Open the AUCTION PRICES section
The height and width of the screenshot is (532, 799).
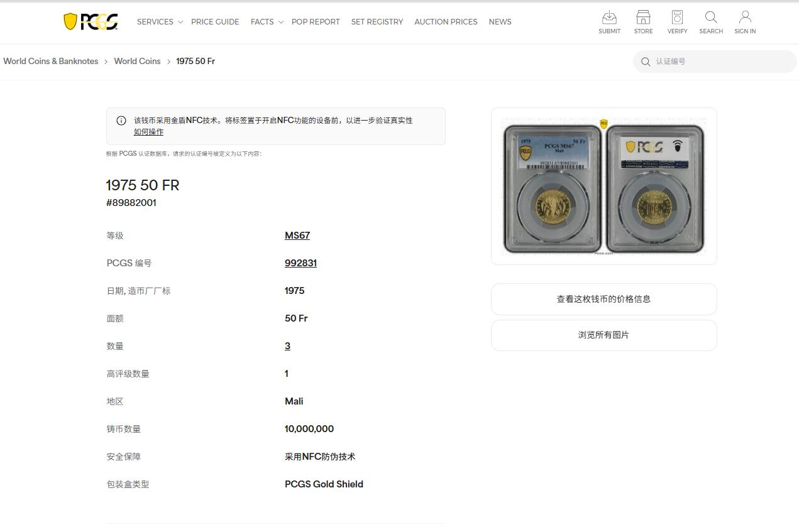pos(445,21)
